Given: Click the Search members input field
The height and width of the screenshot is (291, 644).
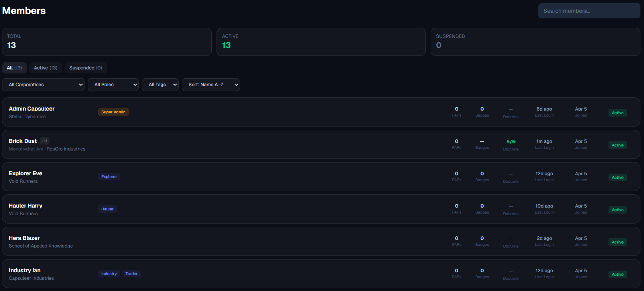Looking at the screenshot, I should click(589, 11).
